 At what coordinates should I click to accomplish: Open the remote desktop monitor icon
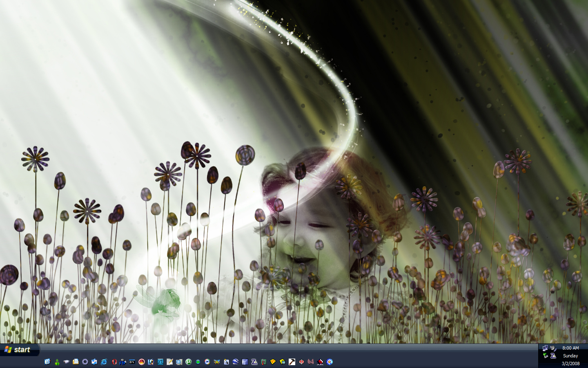coord(179,362)
